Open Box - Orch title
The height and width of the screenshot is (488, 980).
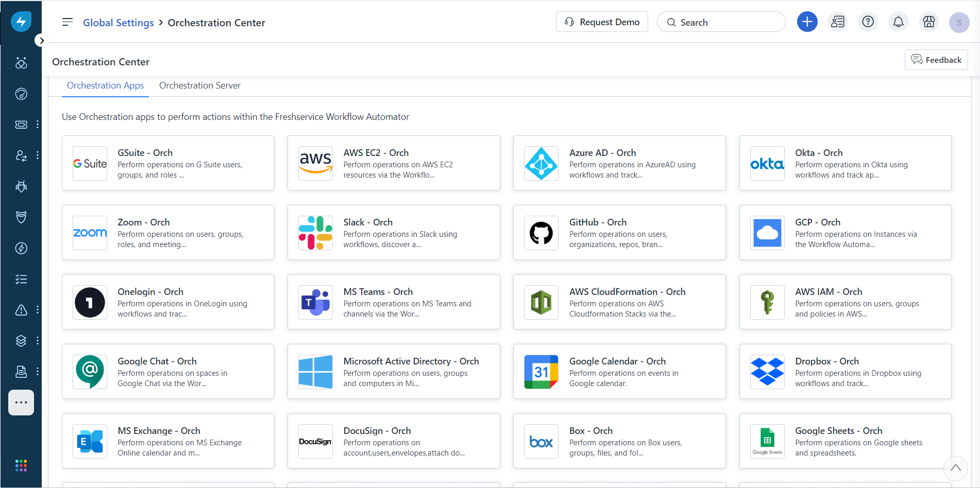click(591, 431)
